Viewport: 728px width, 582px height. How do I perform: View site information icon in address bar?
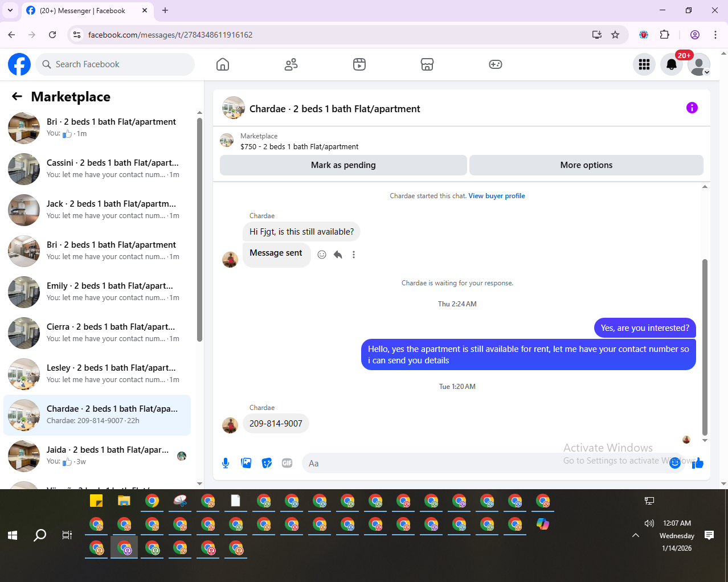[x=77, y=35]
